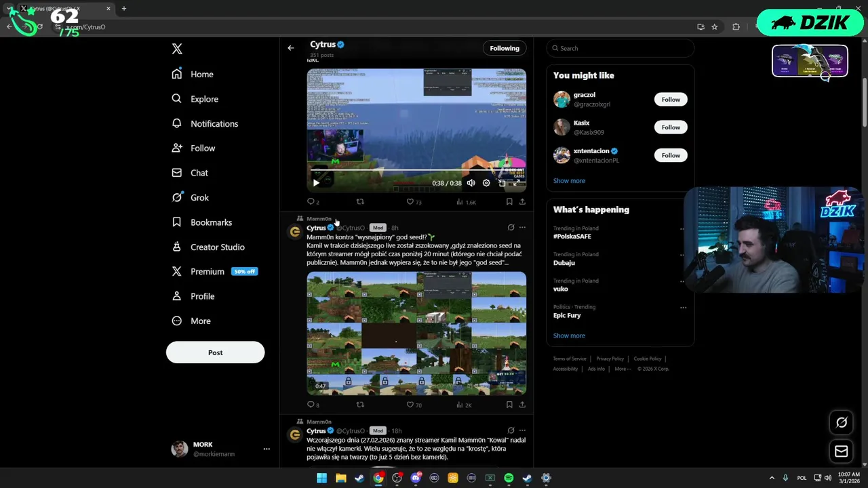
Task: Open floating Grok button
Action: (x=842, y=422)
